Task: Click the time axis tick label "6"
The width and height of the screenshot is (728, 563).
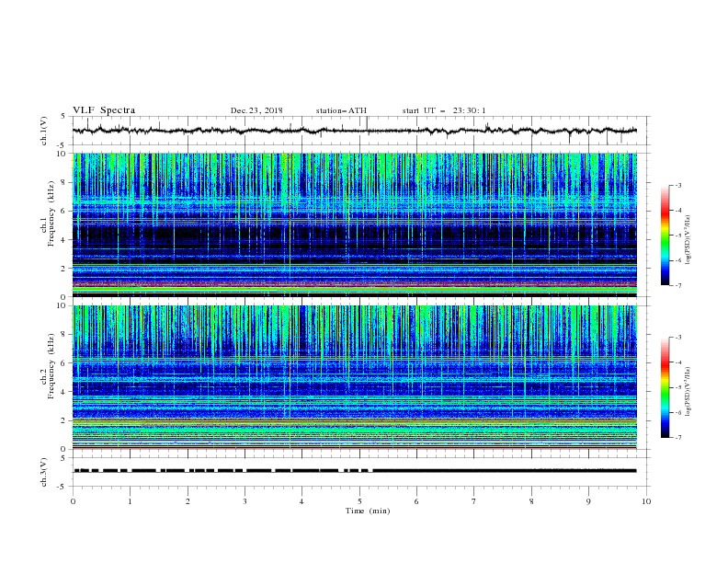Action: click(417, 501)
